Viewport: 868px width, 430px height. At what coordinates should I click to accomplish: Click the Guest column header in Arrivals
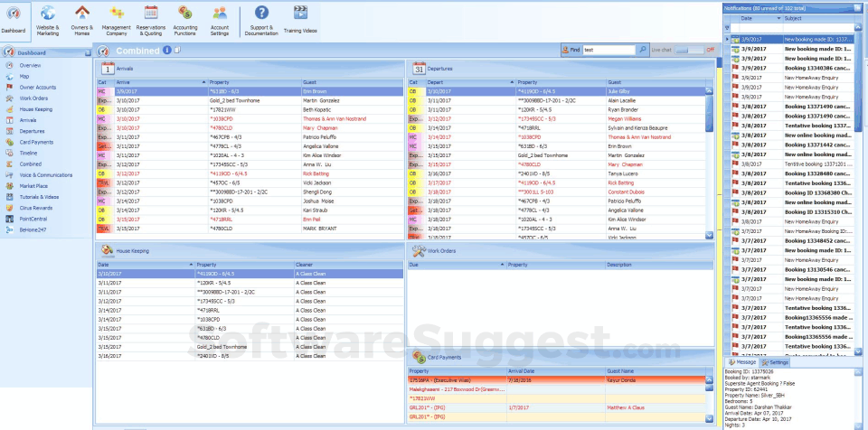point(352,82)
